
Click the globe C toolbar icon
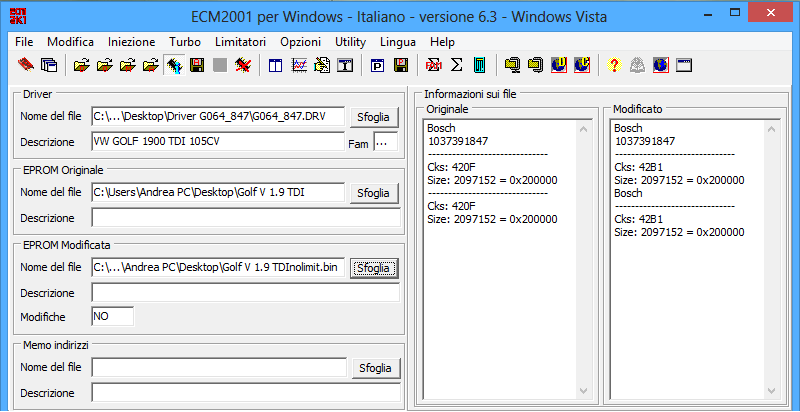582,65
